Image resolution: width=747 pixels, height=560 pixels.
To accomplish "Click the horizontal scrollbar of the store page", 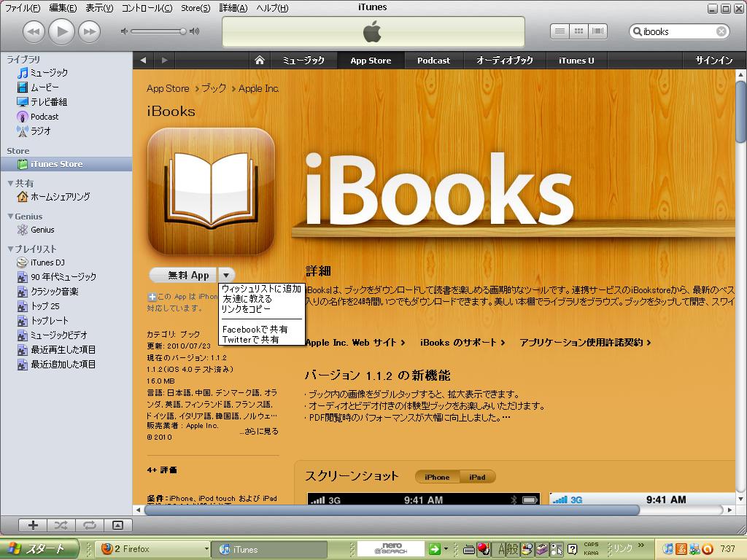I will coord(391,510).
